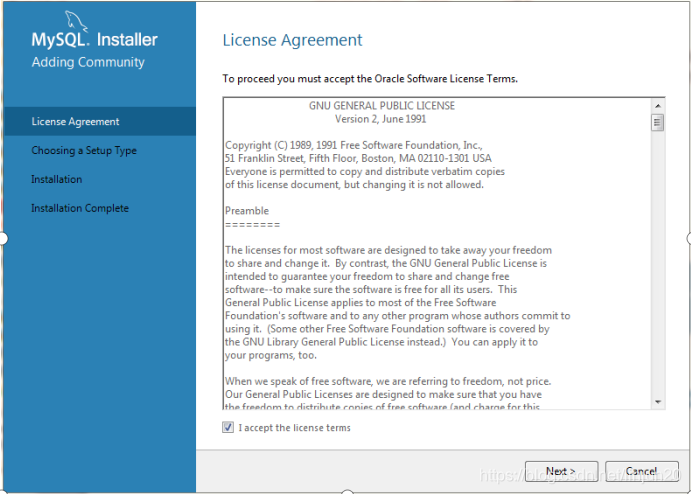Select License Agreement step in sidebar
Screen dimensions: 691x494
[100, 121]
